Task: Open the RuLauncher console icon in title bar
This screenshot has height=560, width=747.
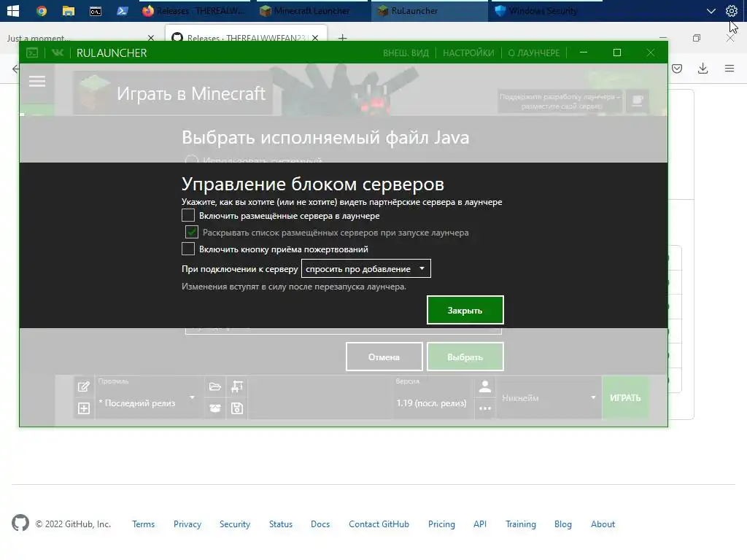Action: tap(32, 52)
